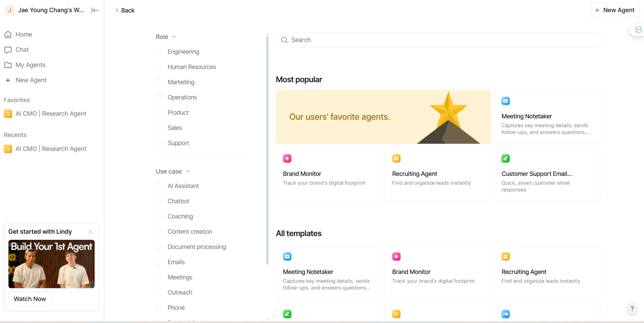Play the Build Your 1st Agent video thumbnail
The width and height of the screenshot is (644, 323).
[x=51, y=264]
